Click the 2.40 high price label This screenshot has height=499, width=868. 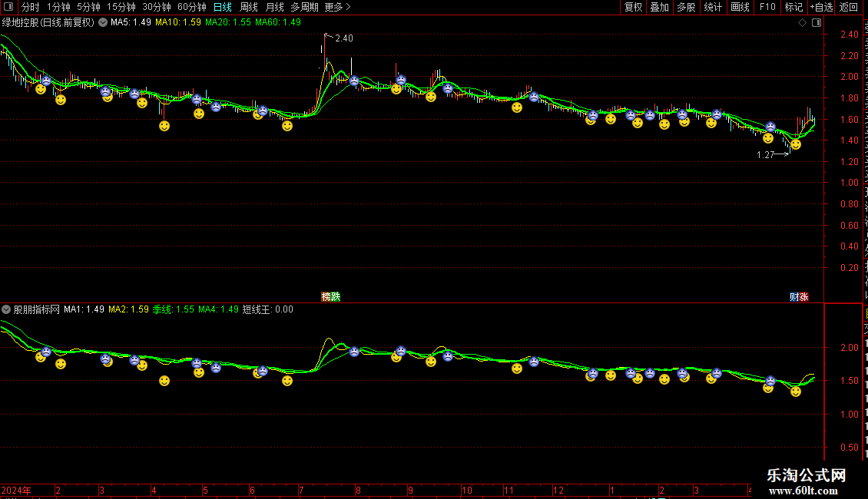pos(344,38)
